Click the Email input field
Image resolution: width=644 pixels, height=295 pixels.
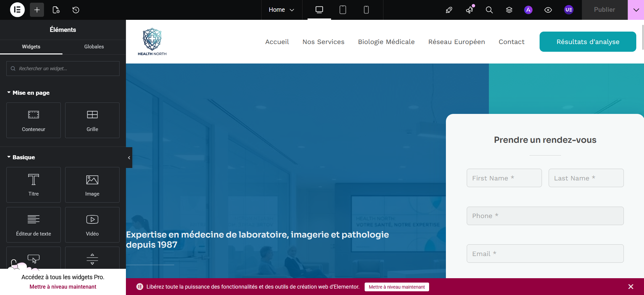pyautogui.click(x=545, y=254)
